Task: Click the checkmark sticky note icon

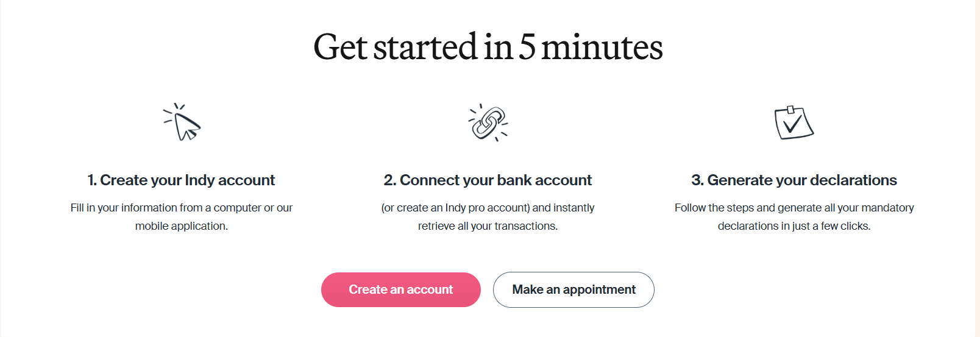Action: (794, 122)
